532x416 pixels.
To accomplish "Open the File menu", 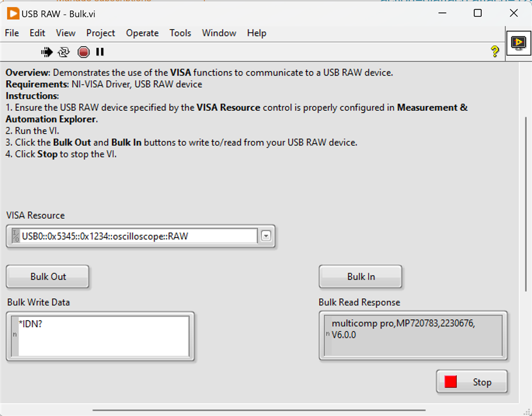I will coord(12,33).
